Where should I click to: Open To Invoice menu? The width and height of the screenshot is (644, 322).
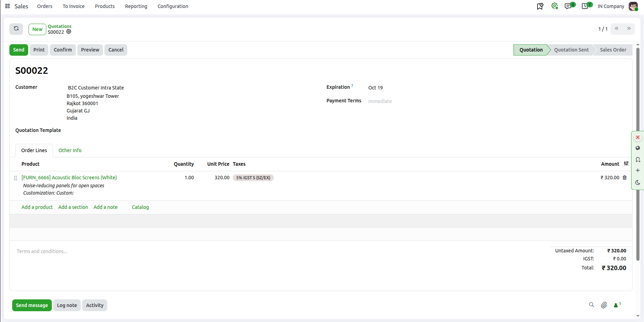pos(73,6)
